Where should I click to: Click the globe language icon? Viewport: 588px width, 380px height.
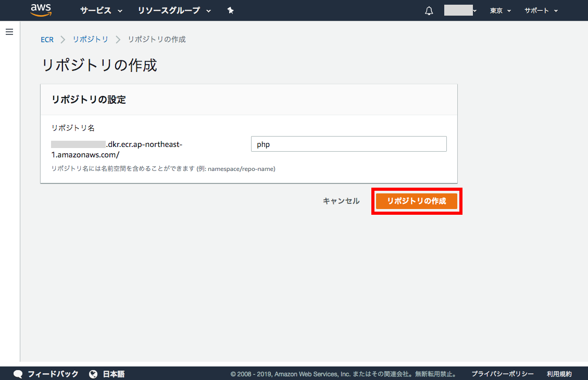tap(93, 374)
